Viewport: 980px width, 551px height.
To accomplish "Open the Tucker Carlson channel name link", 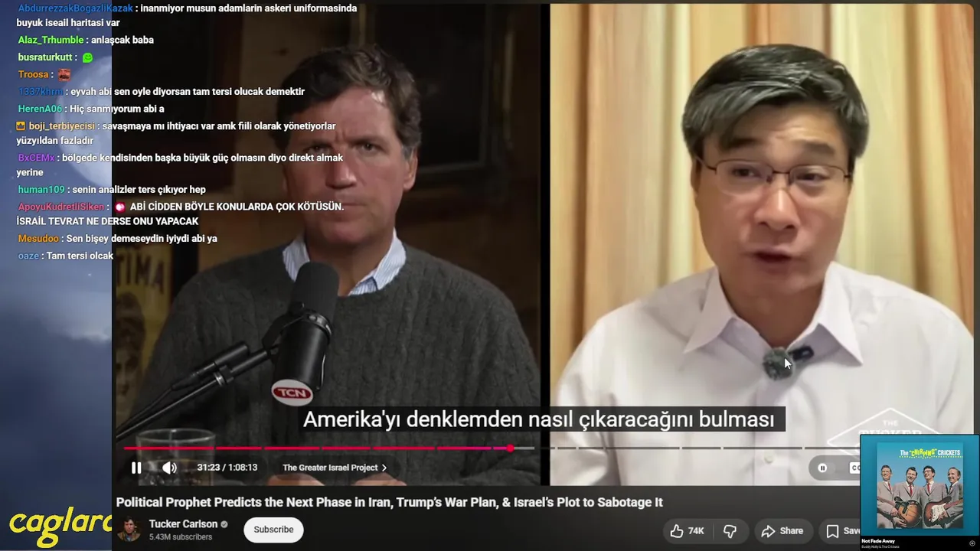I will pyautogui.click(x=183, y=524).
